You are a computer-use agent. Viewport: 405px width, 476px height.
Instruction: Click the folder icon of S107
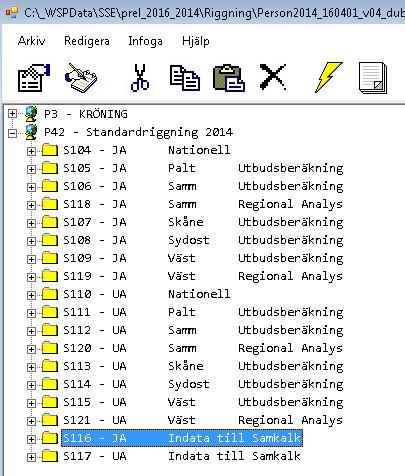point(50,222)
